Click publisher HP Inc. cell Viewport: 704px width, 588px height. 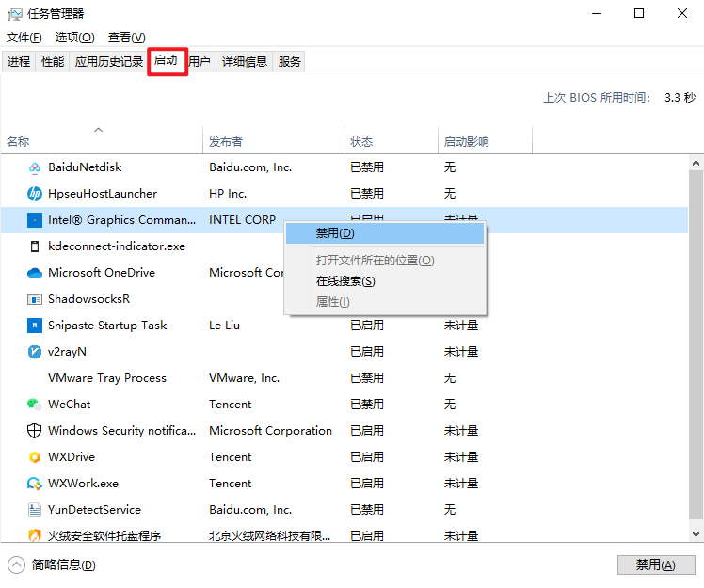228,194
